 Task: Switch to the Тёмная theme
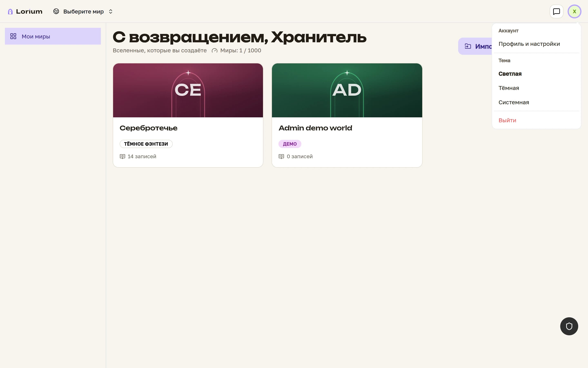coord(536,88)
